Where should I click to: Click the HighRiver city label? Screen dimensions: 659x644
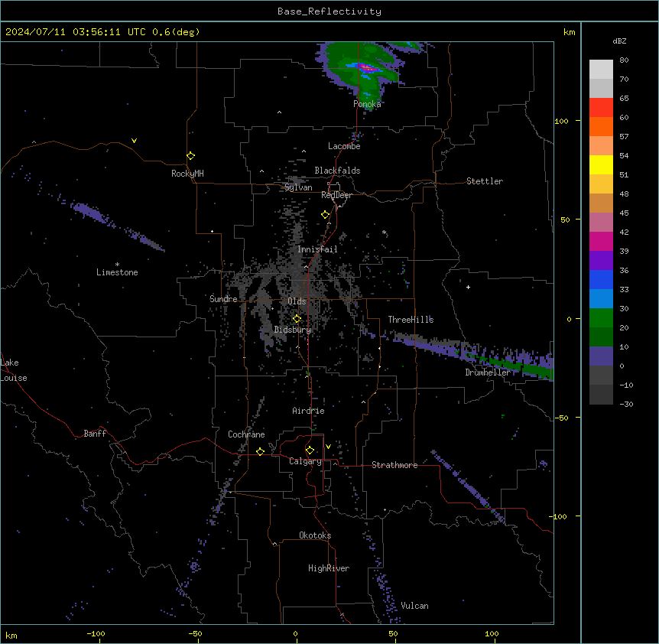tap(329, 568)
